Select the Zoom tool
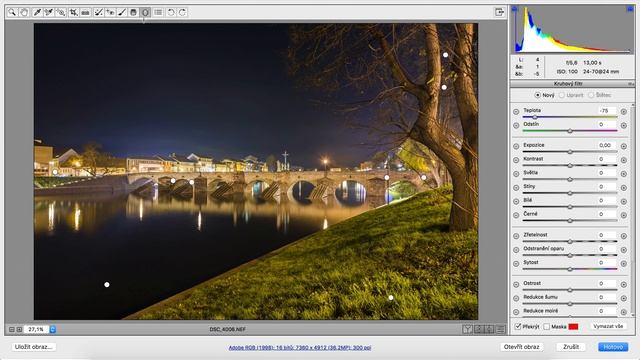Image resolution: width=640 pixels, height=360 pixels. [12, 12]
